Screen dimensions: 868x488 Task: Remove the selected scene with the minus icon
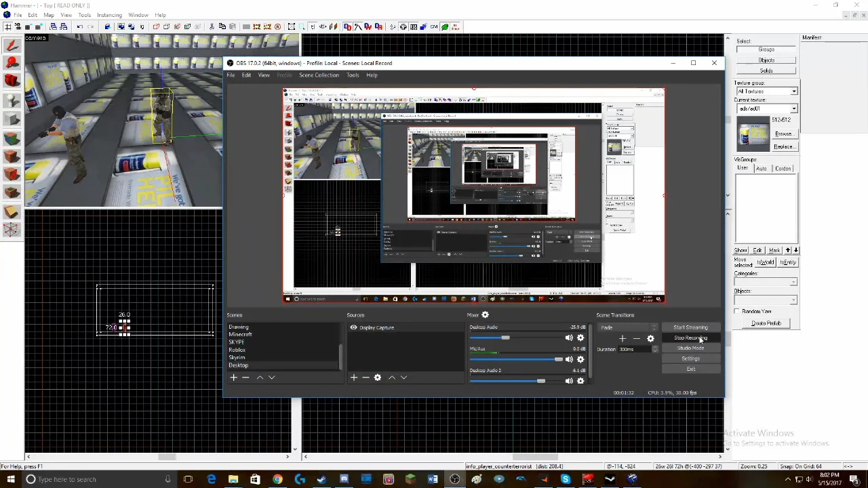click(245, 378)
